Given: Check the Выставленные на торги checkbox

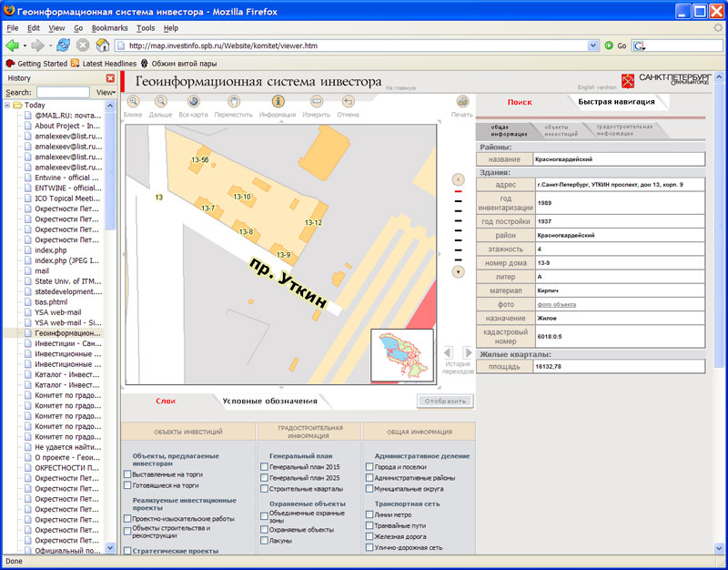Looking at the screenshot, I should pos(127,474).
